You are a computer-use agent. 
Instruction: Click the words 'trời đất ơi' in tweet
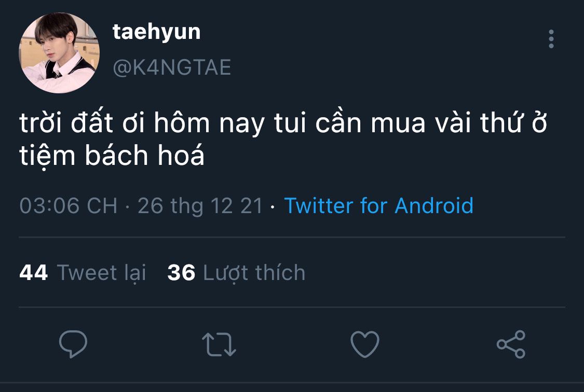coord(82,123)
